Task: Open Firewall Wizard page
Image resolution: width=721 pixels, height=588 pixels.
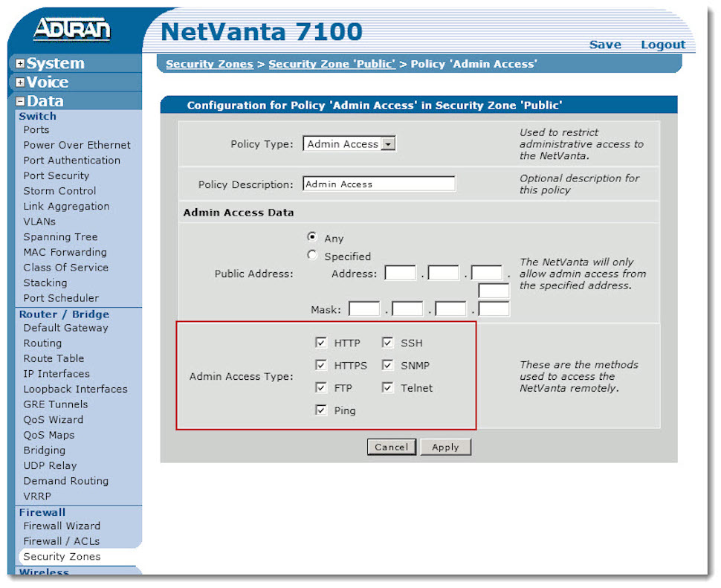Action: pos(62,526)
